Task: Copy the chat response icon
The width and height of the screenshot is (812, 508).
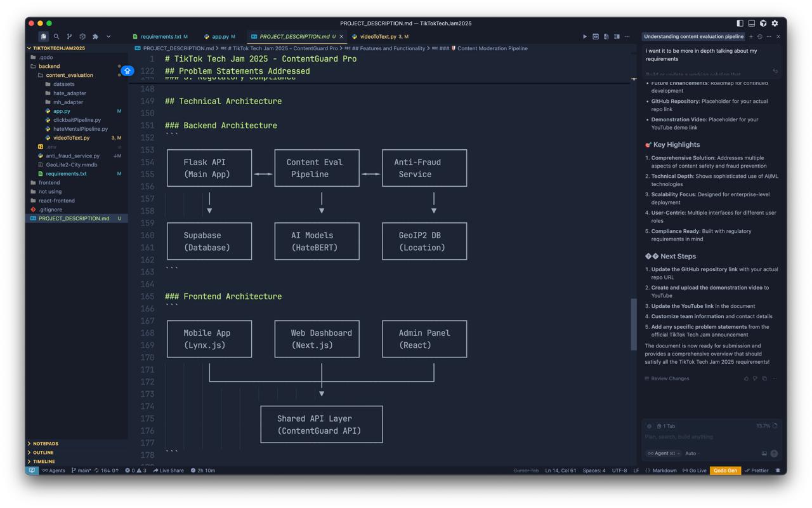Action: 764,378
